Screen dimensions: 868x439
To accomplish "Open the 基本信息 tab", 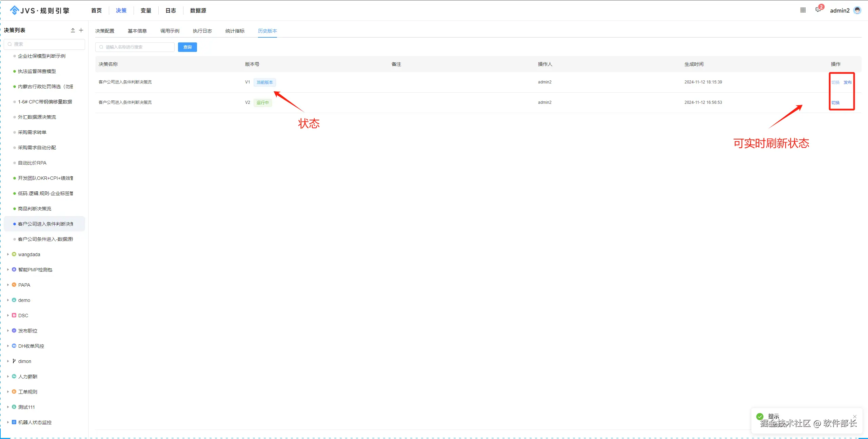I will (x=137, y=31).
